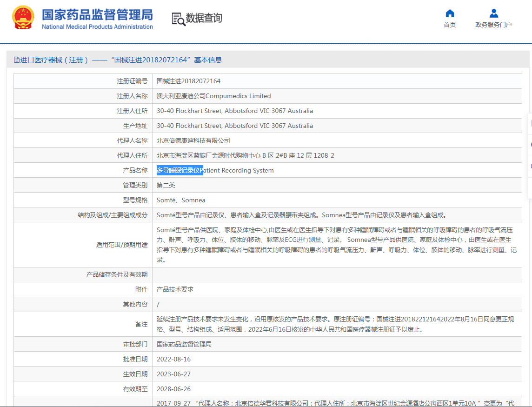
Task: Click the document icon before 进口医疗器械
Action: pos(17,60)
